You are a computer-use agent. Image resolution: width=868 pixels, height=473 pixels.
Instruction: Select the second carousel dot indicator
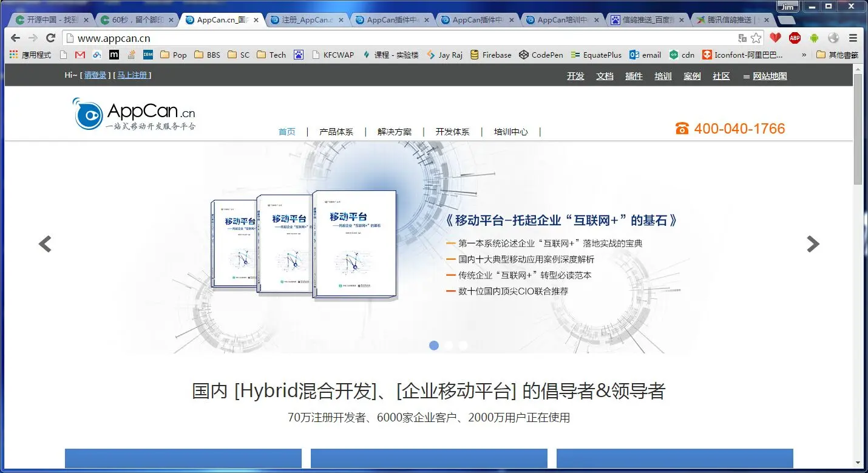449,345
